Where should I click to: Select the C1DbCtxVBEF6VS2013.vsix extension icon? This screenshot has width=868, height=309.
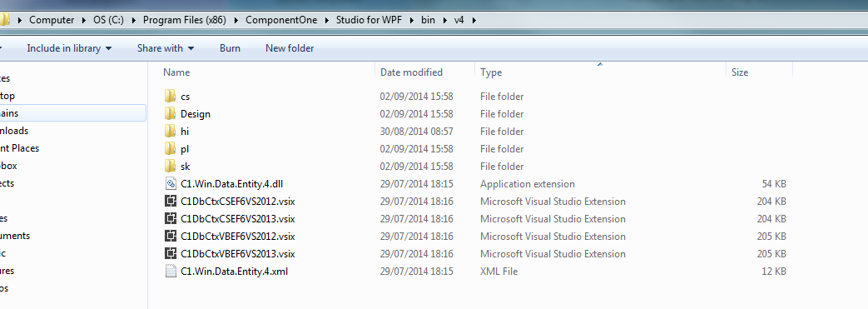(171, 254)
